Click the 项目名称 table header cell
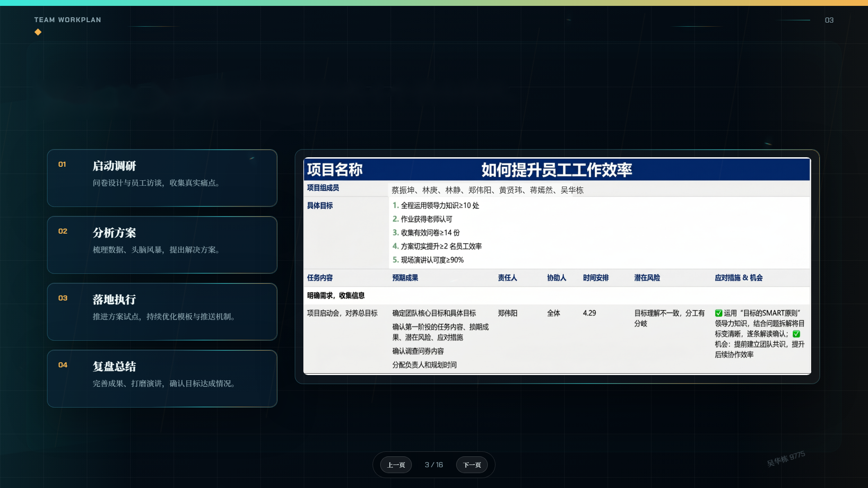868x488 pixels. (335, 169)
